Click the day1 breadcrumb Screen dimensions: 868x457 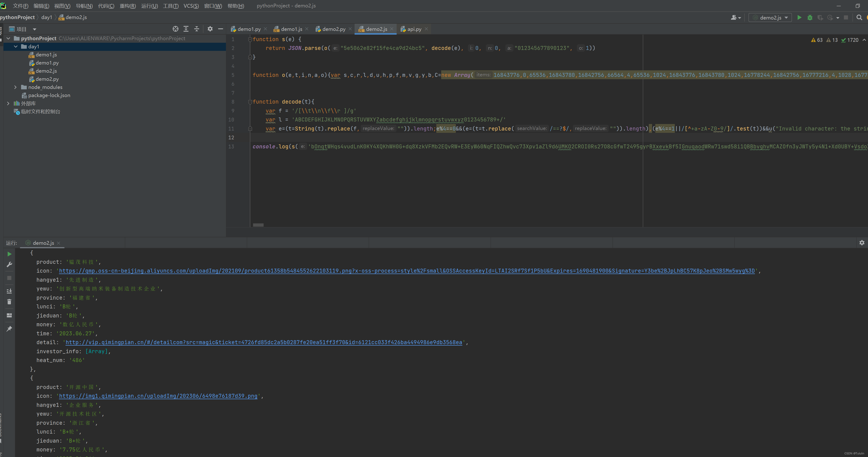tap(46, 17)
